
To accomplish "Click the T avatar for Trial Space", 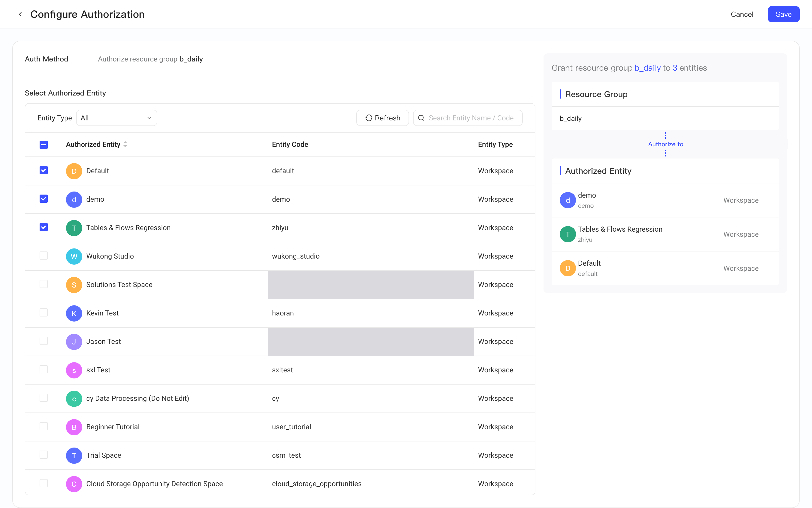I will click(x=74, y=456).
